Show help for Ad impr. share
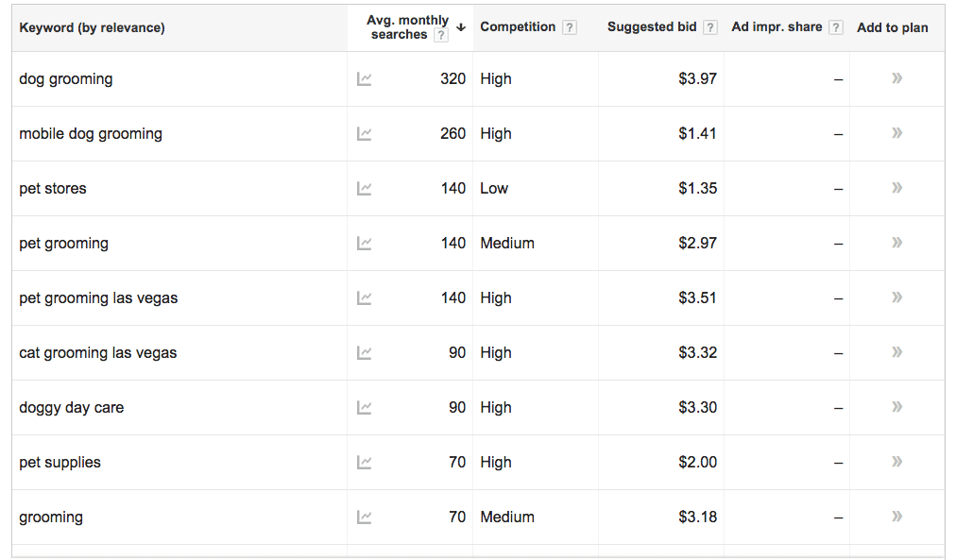The height and width of the screenshot is (560, 956). tap(837, 27)
